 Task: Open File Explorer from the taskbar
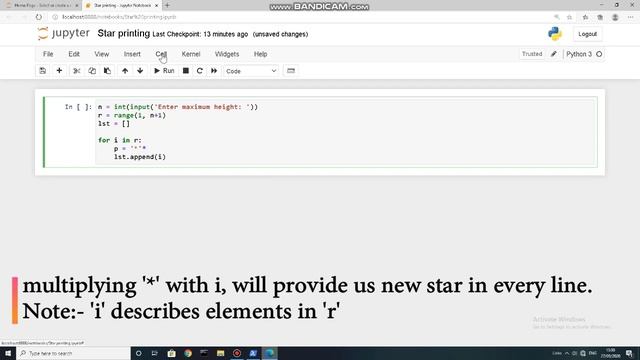[220, 353]
